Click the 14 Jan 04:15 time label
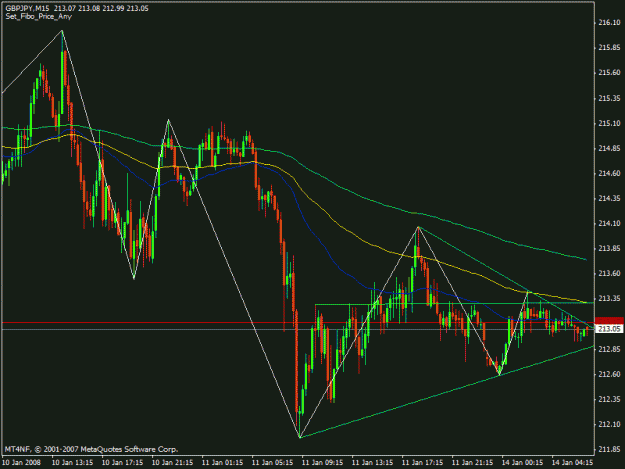Viewport: 625px width, 469px height. coord(572,463)
